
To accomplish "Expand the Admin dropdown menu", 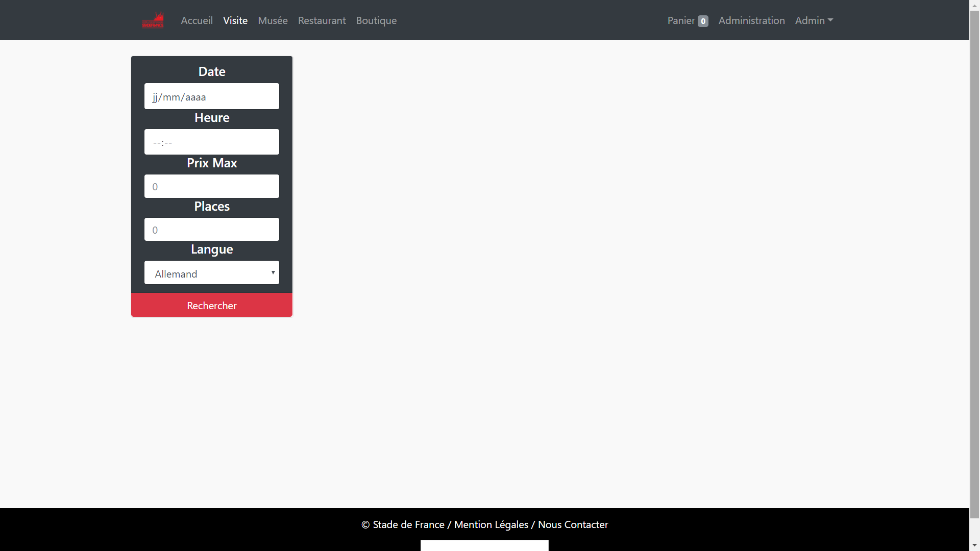I will pos(814,20).
